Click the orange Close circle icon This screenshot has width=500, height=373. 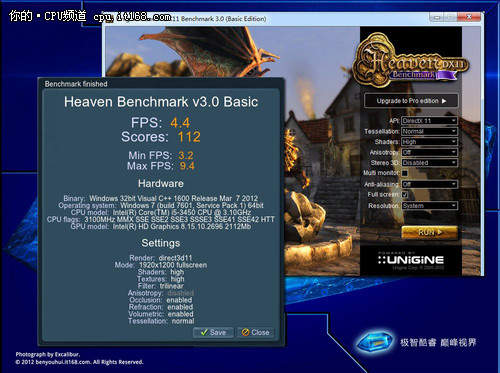coord(246,332)
